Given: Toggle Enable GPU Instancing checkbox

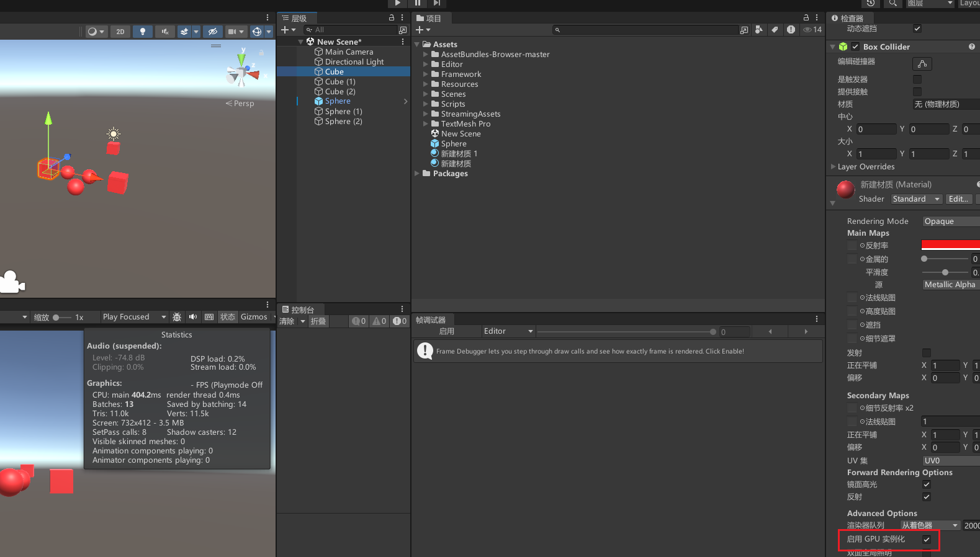Looking at the screenshot, I should tap(926, 540).
